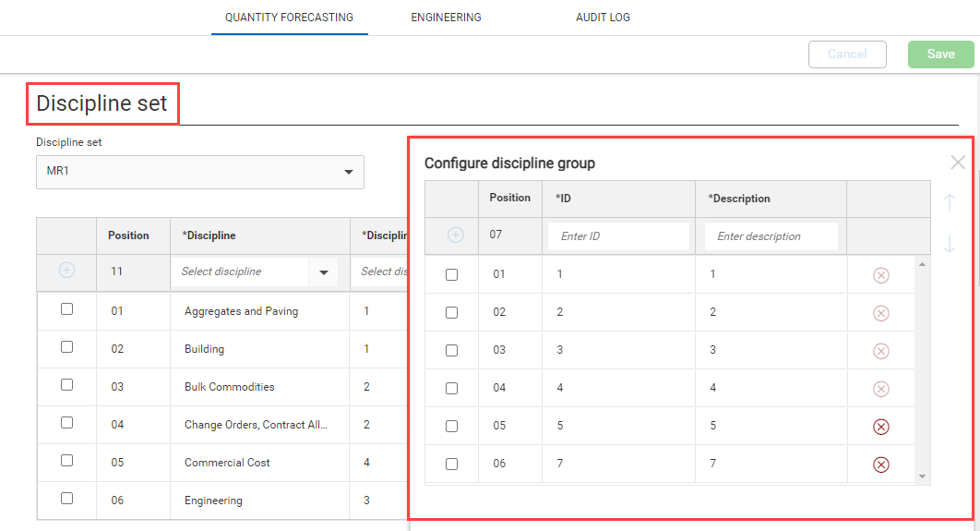The height and width of the screenshot is (531, 980).
Task: Click delete icon for group row 01
Action: (x=880, y=275)
